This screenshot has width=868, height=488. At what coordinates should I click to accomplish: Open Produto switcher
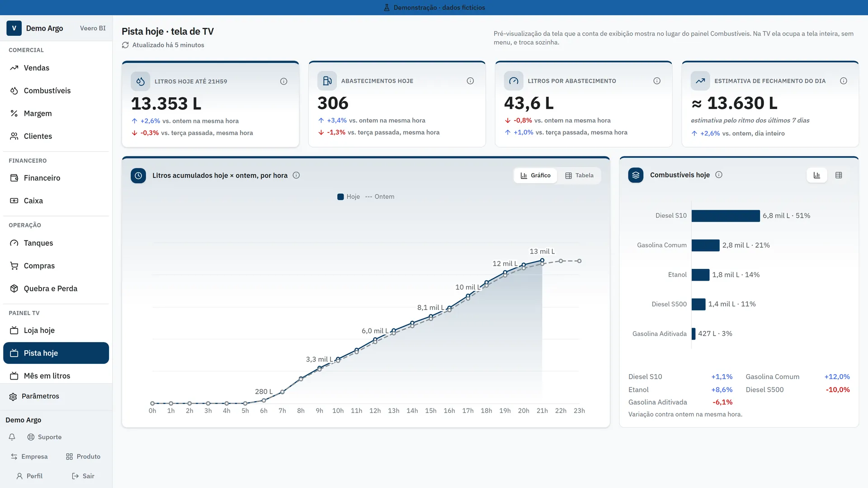83,456
